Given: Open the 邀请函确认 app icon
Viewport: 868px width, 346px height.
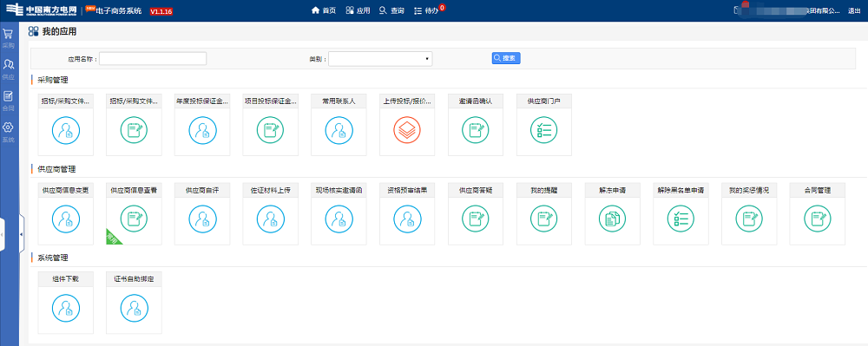Looking at the screenshot, I should [x=476, y=130].
